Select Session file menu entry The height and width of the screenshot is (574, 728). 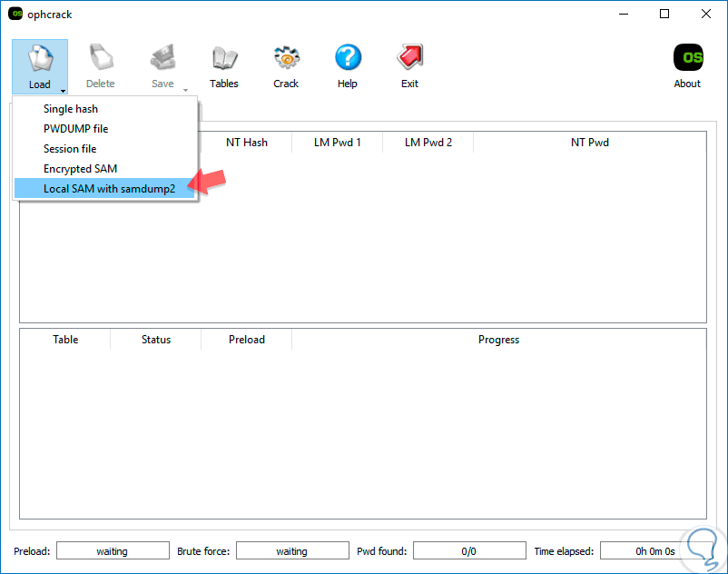click(104, 149)
